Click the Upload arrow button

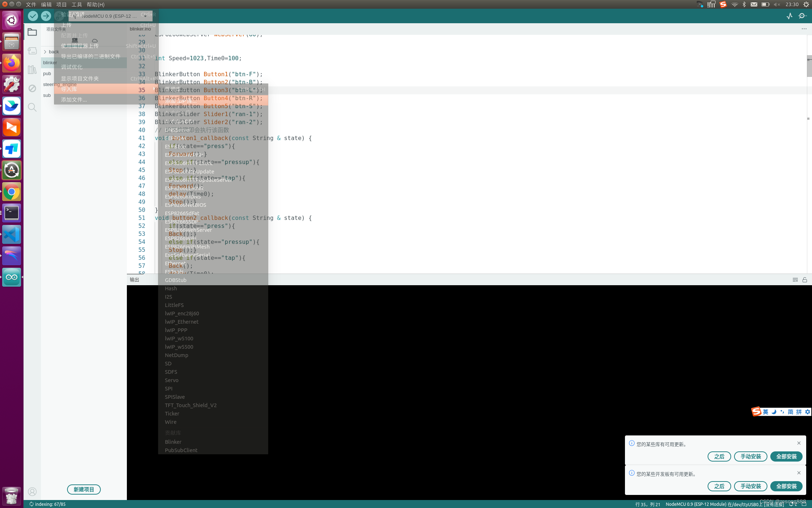46,16
